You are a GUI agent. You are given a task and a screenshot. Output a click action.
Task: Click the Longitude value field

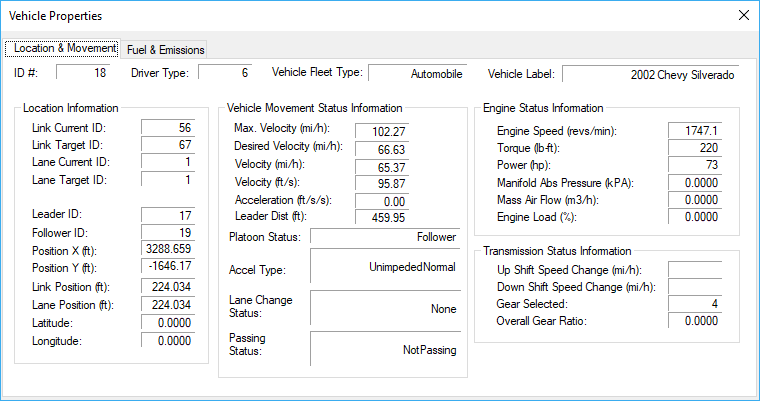[x=168, y=341]
